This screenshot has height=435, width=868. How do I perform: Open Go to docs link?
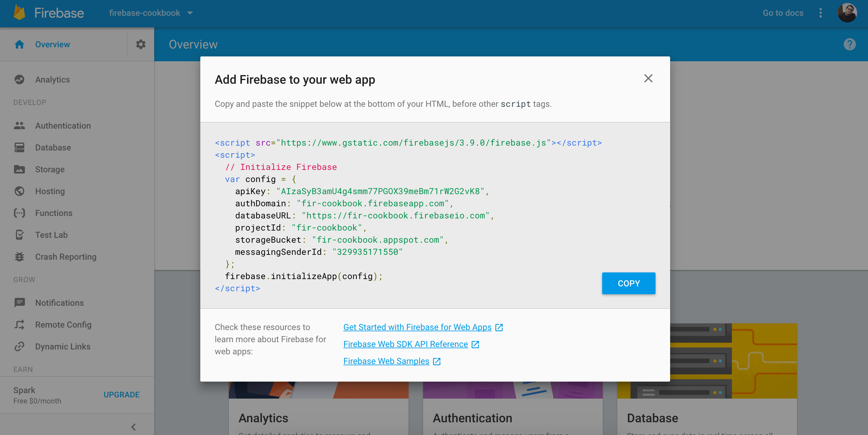tap(783, 13)
